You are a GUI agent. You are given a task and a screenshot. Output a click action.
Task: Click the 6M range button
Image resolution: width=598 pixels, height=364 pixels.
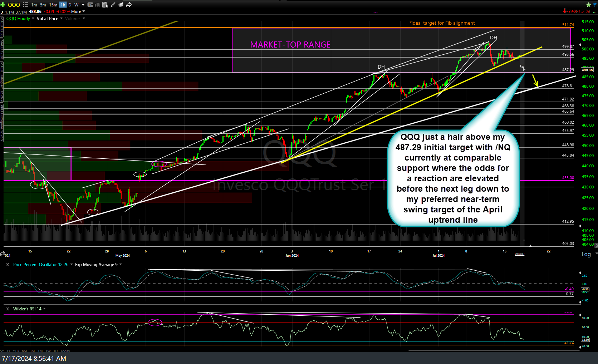(24, 351)
